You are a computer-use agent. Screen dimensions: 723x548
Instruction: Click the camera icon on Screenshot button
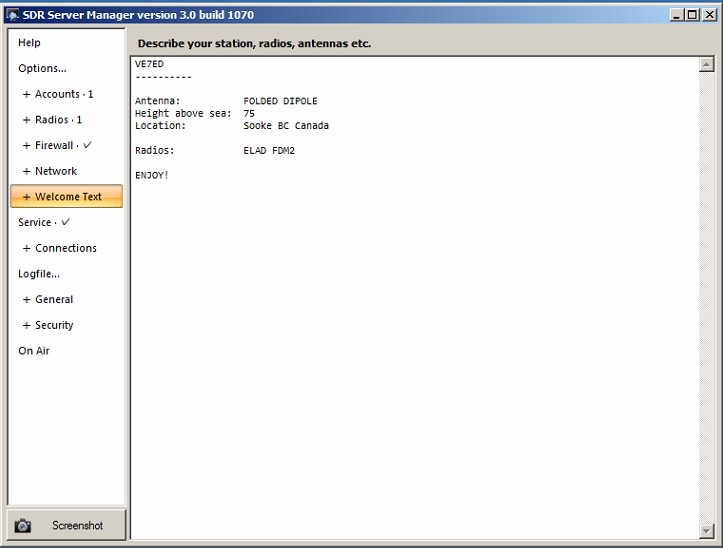pos(22,525)
